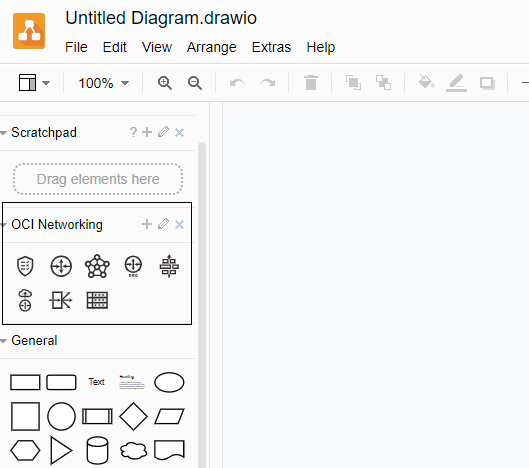Select the Cylinder shape
529x468 pixels.
coord(97,450)
